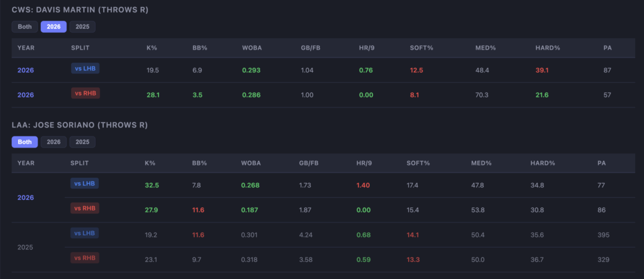This screenshot has width=644, height=279.
Task: Click the GB/FB value 1.73
Action: point(305,185)
